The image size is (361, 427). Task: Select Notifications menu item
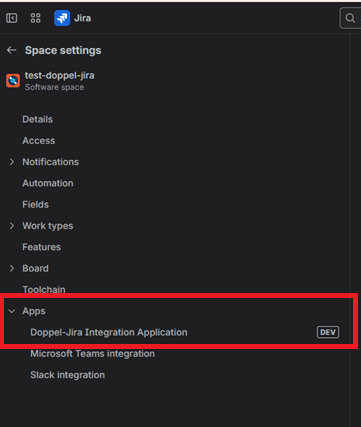(50, 162)
